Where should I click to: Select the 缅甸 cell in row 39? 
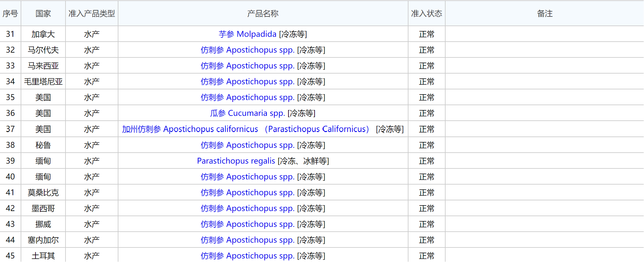[x=43, y=161]
